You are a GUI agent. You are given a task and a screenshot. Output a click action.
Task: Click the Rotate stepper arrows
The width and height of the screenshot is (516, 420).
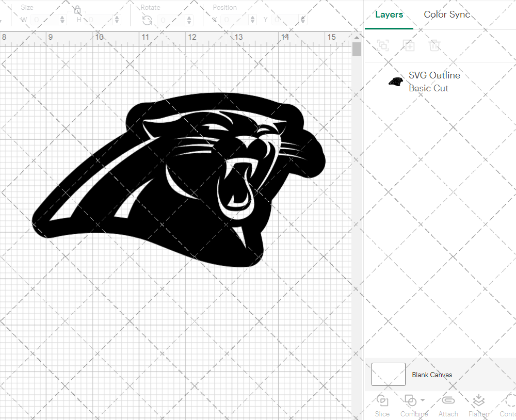(x=189, y=20)
